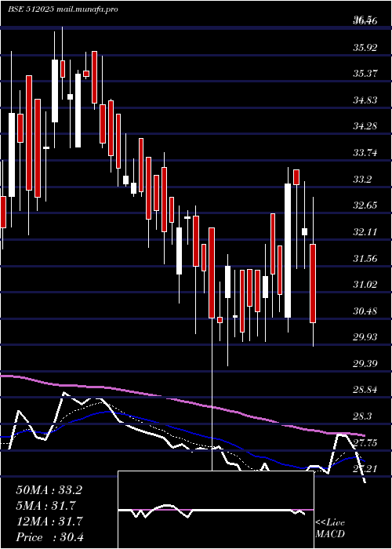Click the 30.48 price axis label
Viewport: 392px width, 549px height.
(365, 311)
